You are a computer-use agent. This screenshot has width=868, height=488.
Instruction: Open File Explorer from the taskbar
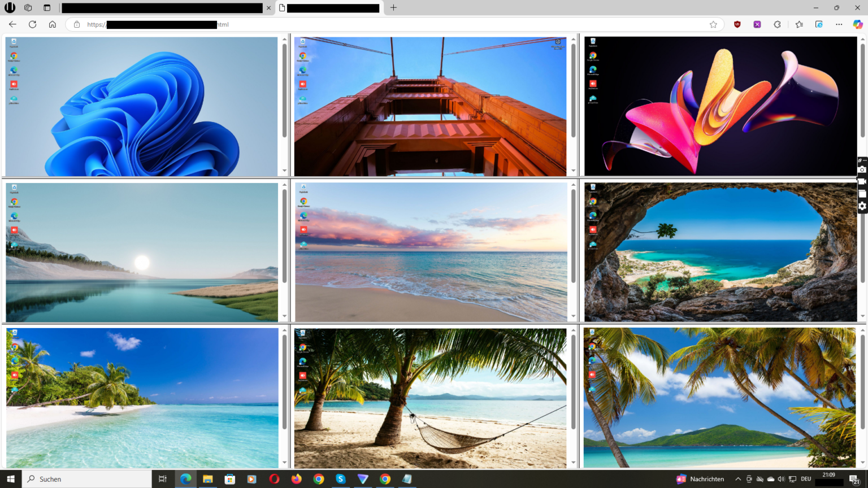coord(207,479)
